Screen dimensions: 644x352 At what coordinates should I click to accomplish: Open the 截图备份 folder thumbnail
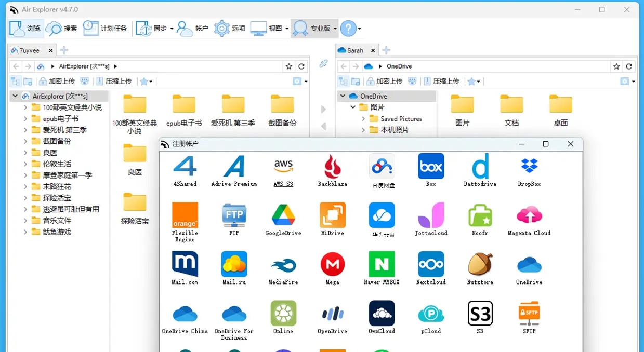tap(283, 111)
